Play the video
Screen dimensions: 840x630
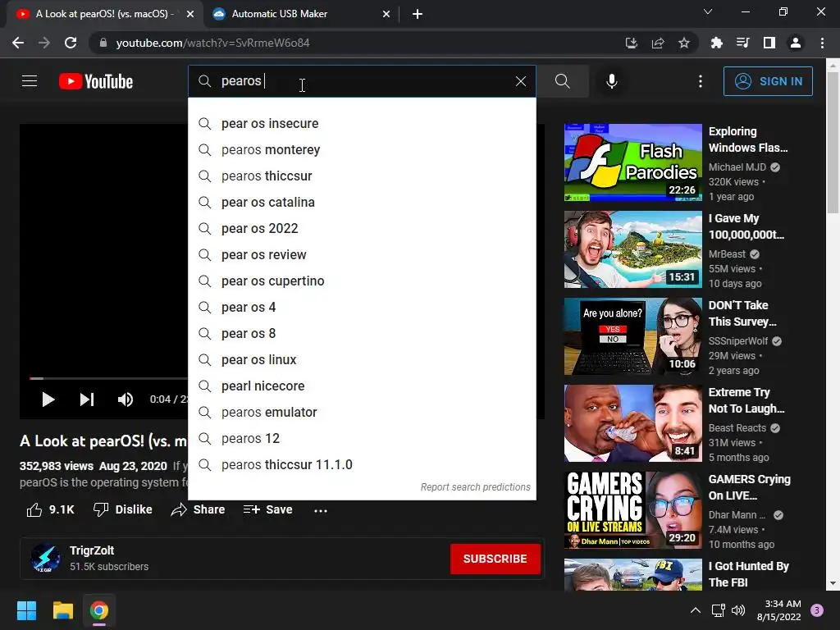(48, 399)
